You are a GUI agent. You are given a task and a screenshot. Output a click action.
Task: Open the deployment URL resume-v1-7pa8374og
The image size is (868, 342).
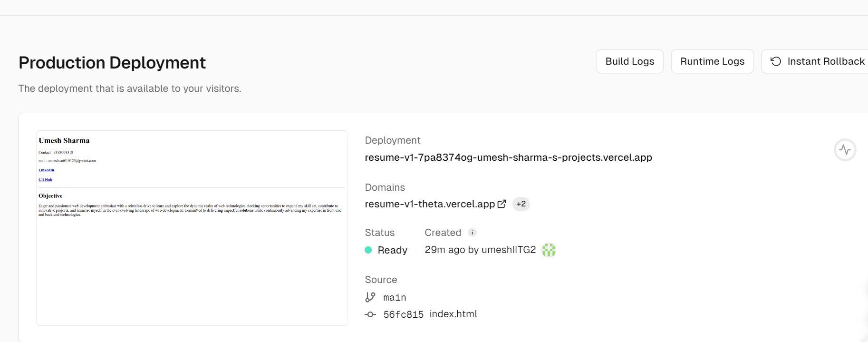[508, 157]
